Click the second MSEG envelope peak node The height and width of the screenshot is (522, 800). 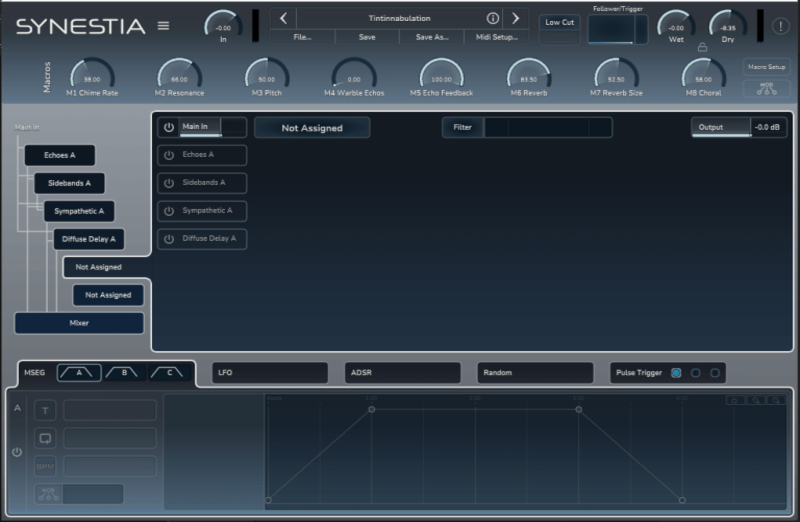pyautogui.click(x=579, y=410)
